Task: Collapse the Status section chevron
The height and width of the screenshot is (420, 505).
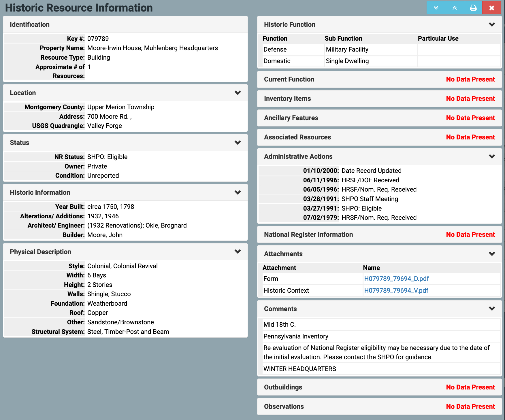Action: pos(238,143)
